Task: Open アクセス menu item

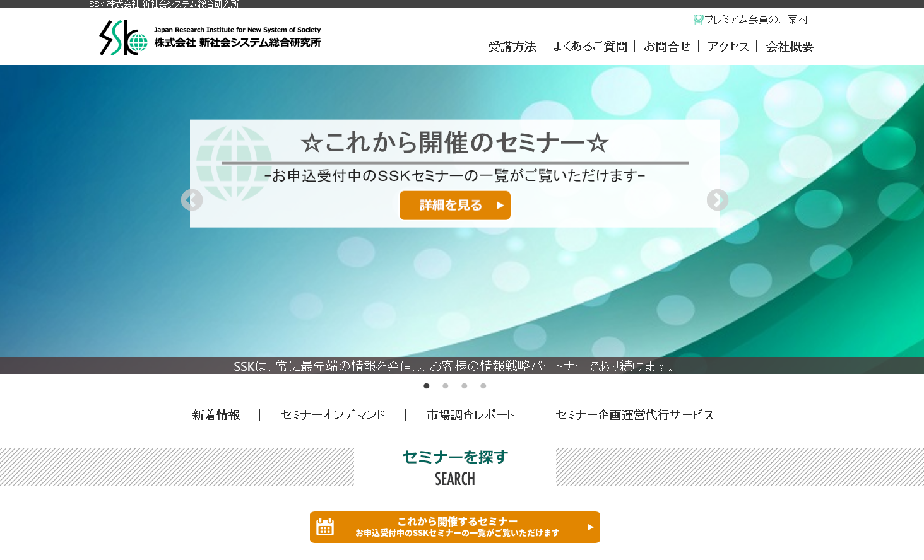Action: click(x=728, y=47)
